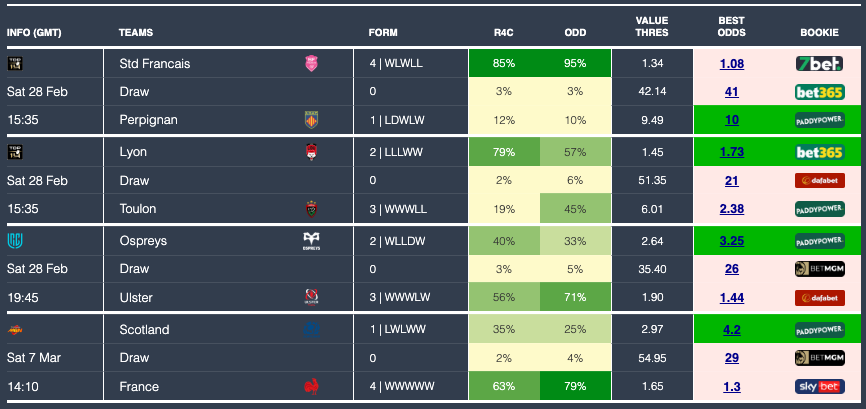The height and width of the screenshot is (409, 866).
Task: Open best odds 4.2 for Scotland
Action: (731, 329)
